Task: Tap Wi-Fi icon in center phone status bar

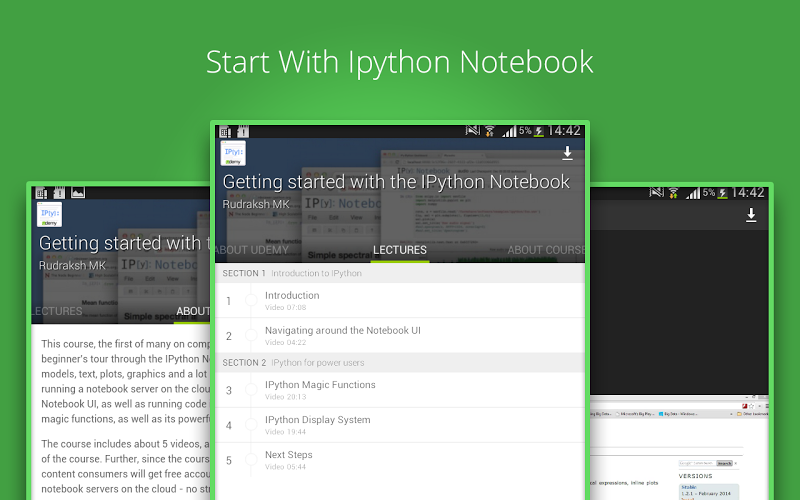Action: (489, 131)
